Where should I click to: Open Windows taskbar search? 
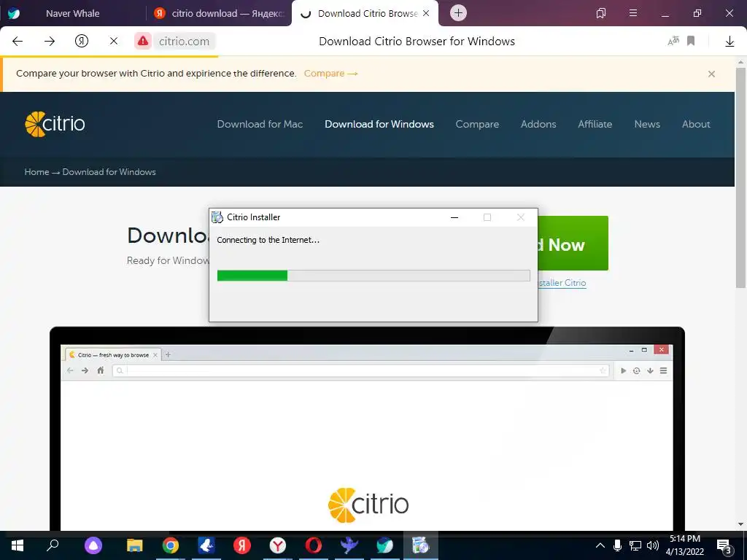coord(53,545)
